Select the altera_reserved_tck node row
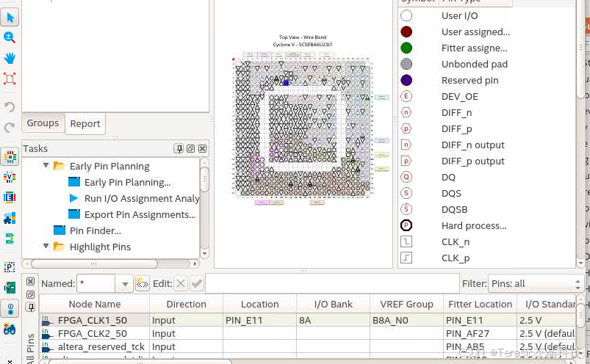 [94, 346]
